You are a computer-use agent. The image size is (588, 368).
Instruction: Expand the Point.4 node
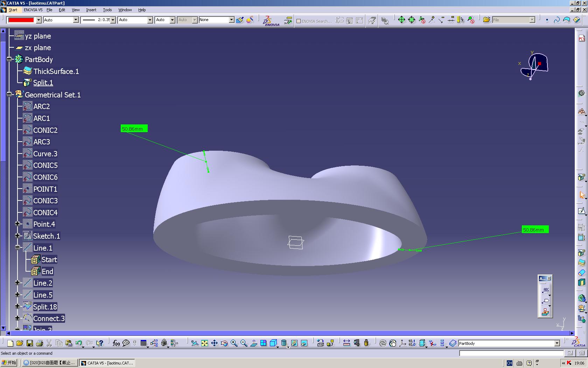(x=17, y=224)
